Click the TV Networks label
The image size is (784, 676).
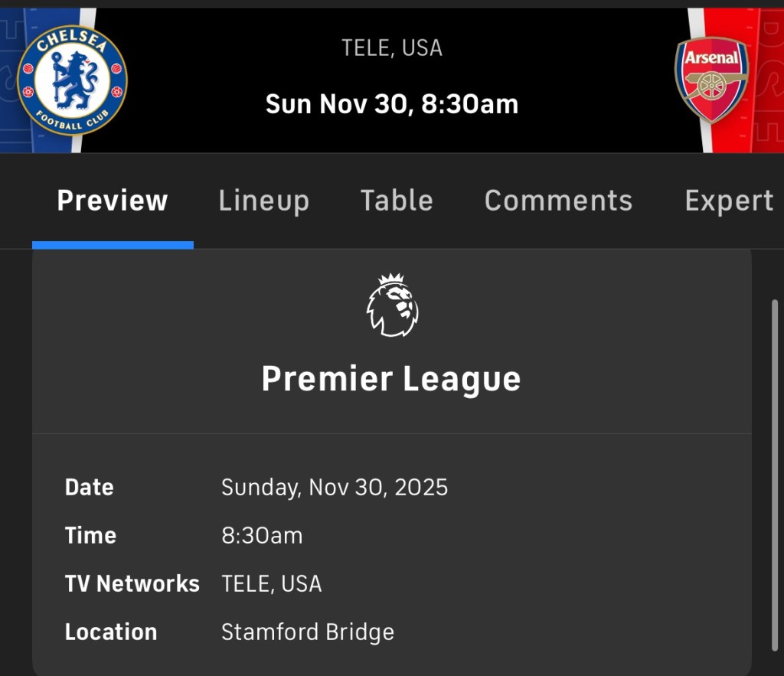[x=132, y=584]
